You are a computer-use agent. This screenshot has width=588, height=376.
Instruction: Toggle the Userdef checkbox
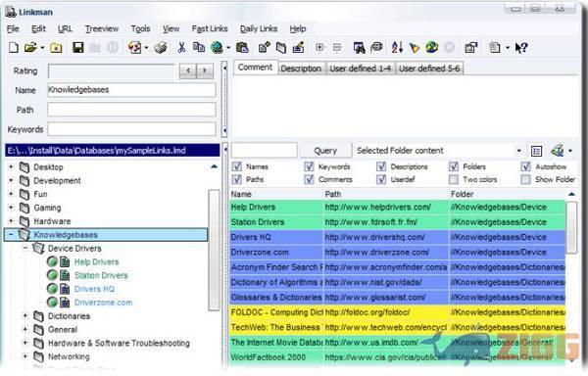tap(381, 179)
